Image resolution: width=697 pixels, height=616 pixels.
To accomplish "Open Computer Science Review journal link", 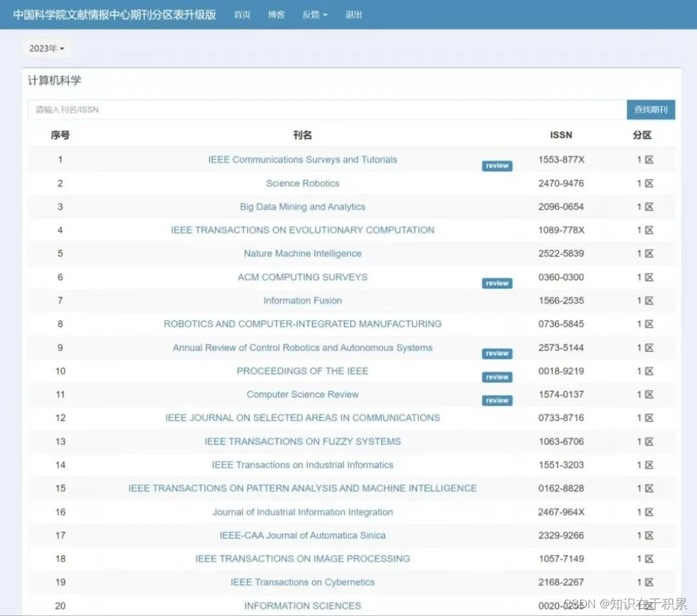I will point(302,394).
